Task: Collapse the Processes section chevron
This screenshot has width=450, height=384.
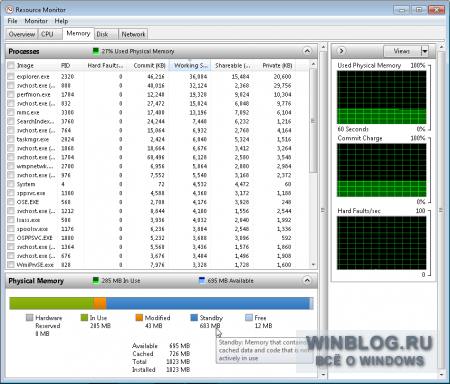Action: coord(307,51)
